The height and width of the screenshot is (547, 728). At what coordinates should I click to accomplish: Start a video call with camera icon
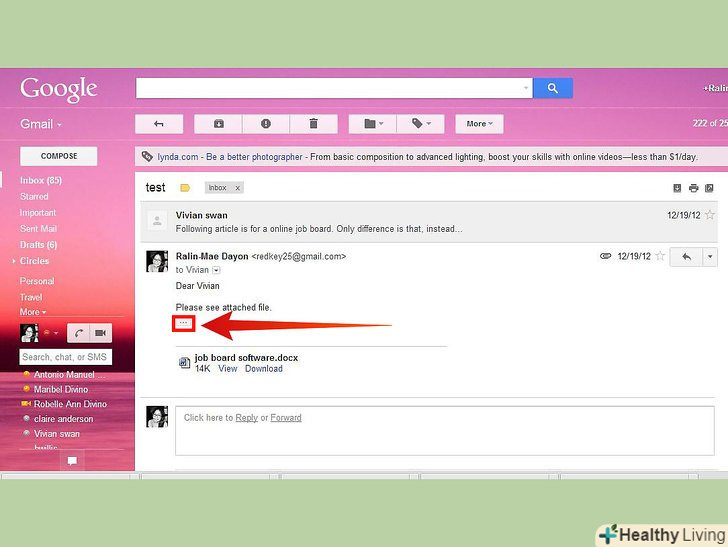tap(100, 333)
